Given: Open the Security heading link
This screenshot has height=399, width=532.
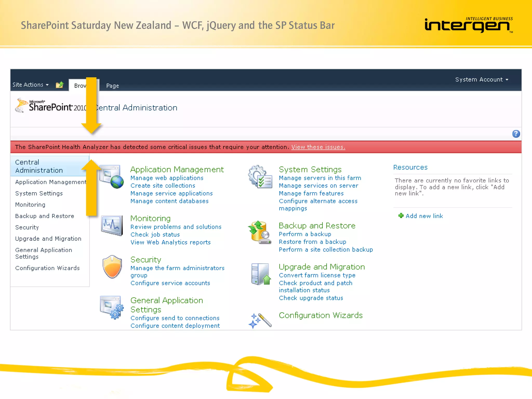Looking at the screenshot, I should click(146, 260).
